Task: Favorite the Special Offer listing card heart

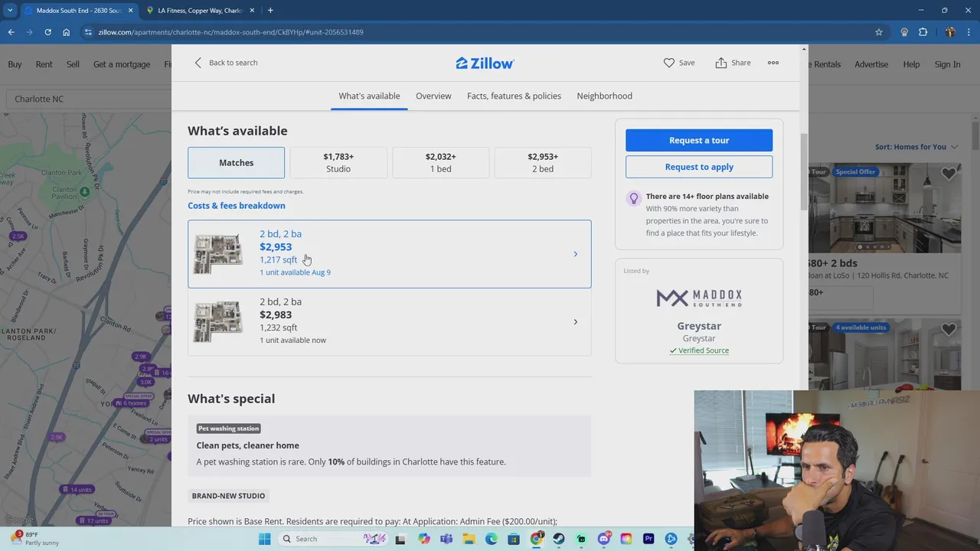Action: click(949, 174)
